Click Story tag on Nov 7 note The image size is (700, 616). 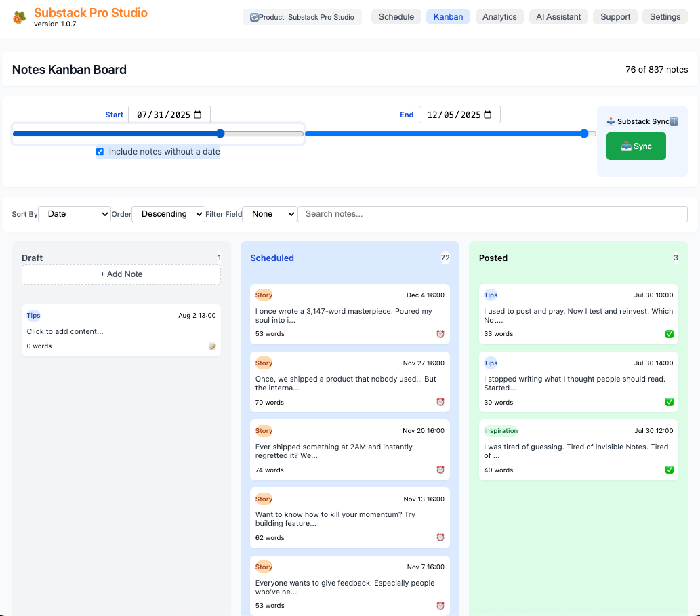pyautogui.click(x=264, y=567)
